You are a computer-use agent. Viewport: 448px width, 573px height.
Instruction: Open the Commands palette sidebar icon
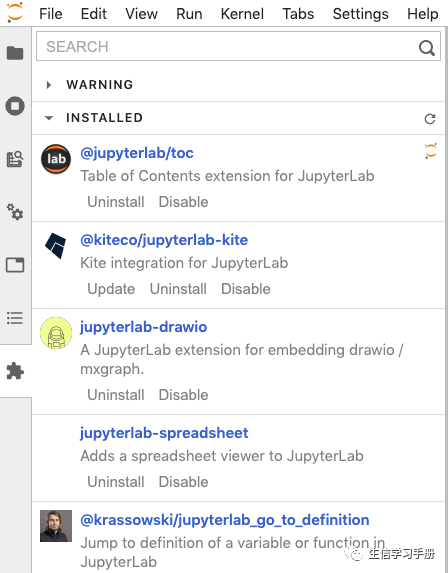[x=15, y=159]
